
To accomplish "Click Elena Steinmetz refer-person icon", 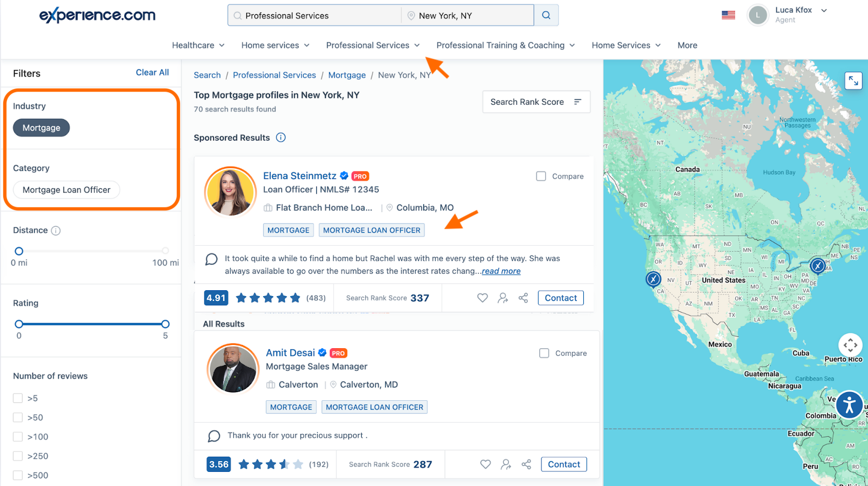I will tap(503, 298).
